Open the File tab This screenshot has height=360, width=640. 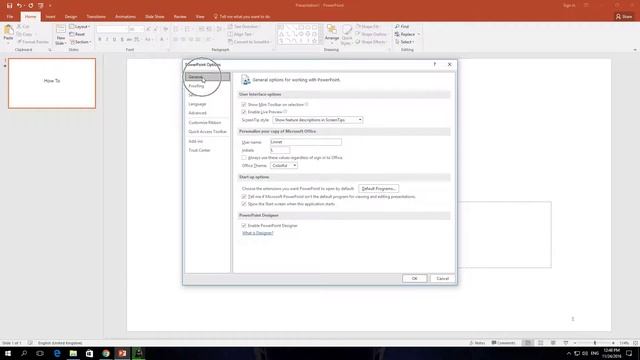click(10, 17)
